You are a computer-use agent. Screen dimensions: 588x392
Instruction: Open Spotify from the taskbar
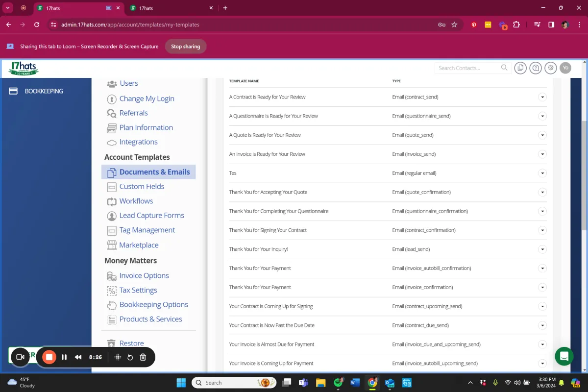(338, 383)
